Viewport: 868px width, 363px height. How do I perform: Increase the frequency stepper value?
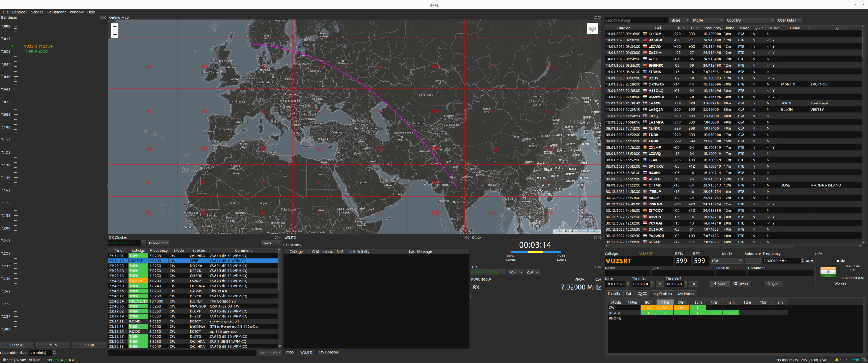(x=803, y=259)
